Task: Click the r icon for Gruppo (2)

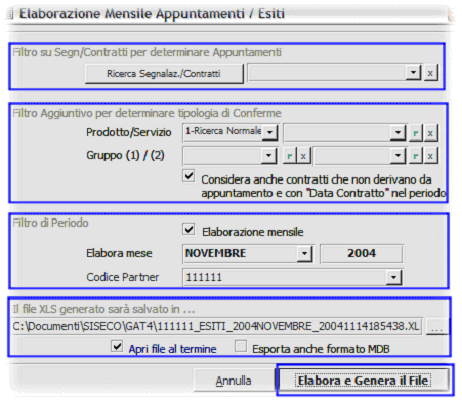Action: 416,156
